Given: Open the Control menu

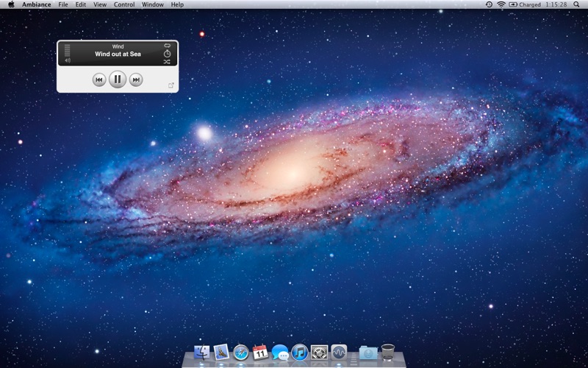Looking at the screenshot, I should pos(124,4).
